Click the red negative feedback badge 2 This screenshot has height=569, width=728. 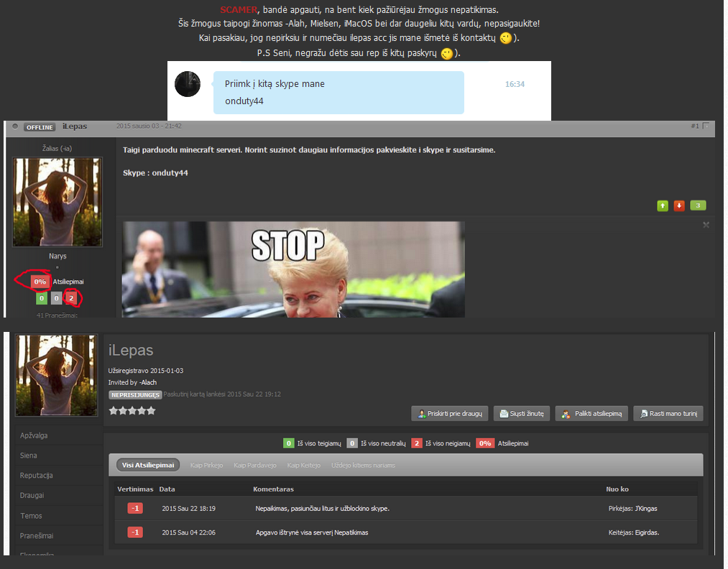71,298
